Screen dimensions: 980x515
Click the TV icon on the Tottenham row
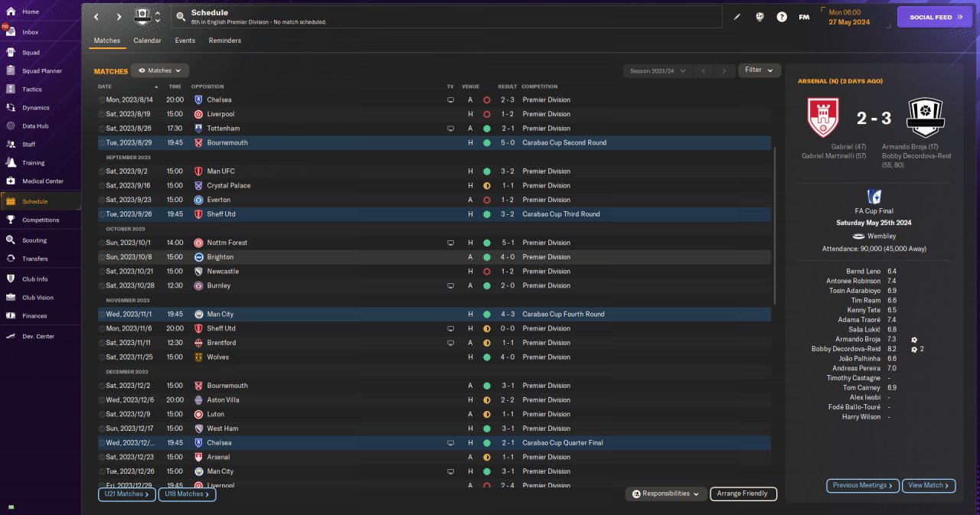(451, 129)
